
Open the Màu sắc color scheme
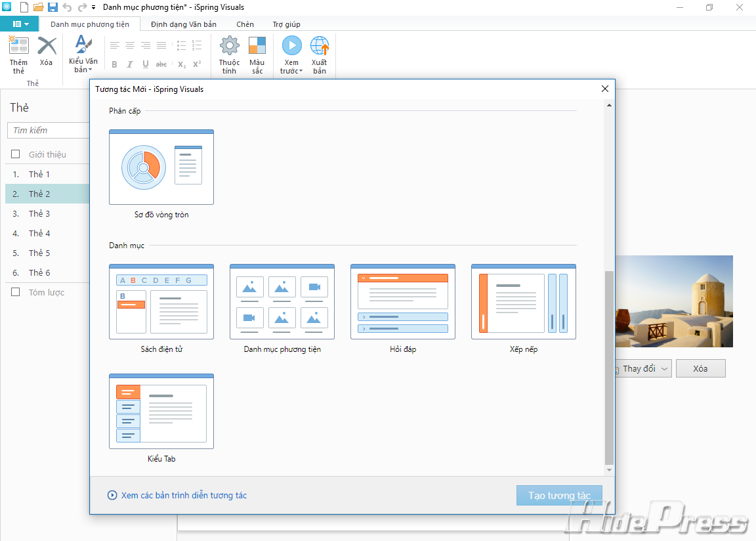pos(257,47)
